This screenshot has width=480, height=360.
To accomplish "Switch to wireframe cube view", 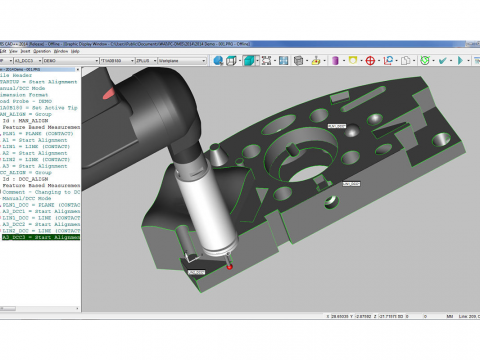I will [231, 61].
